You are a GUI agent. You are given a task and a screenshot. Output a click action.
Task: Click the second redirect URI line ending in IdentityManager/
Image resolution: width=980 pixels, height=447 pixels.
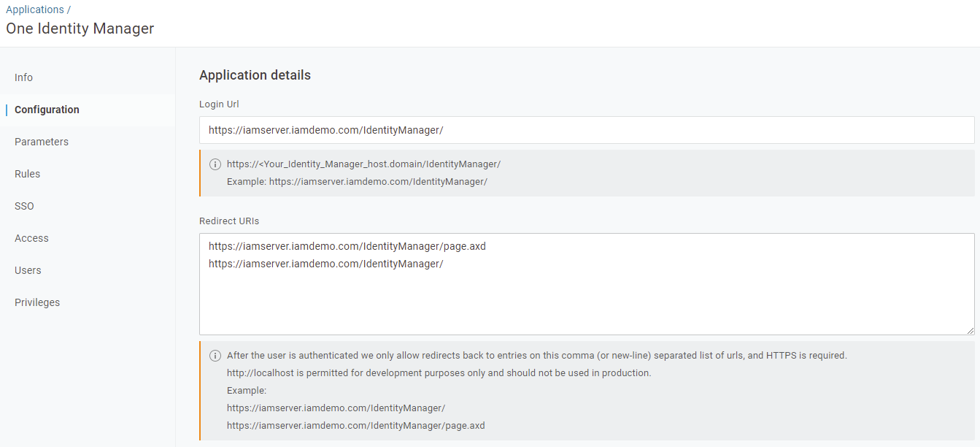(x=326, y=264)
